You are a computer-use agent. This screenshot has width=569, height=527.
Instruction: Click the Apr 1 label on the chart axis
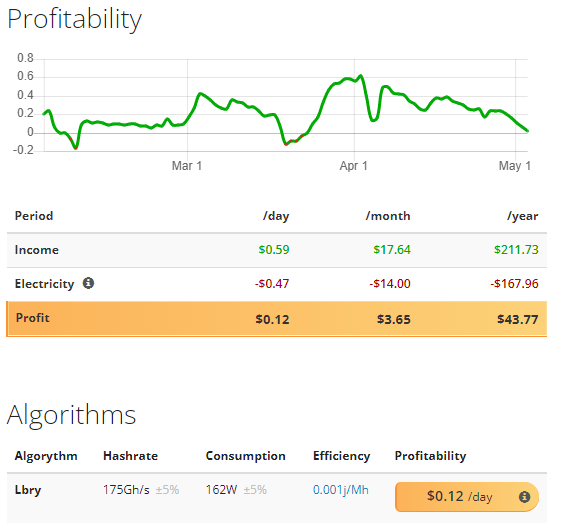(353, 166)
